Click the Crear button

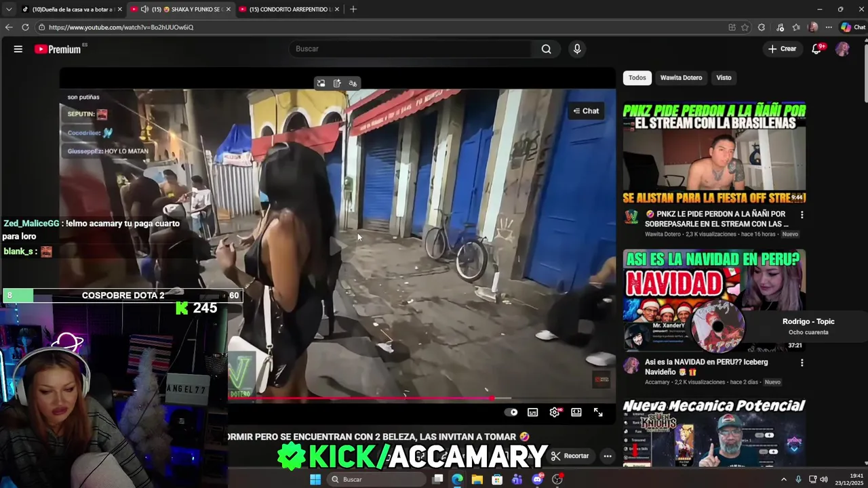click(x=782, y=49)
